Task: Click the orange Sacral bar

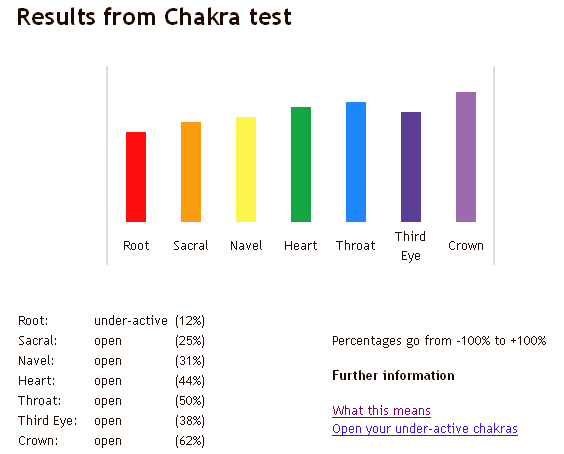Action: (x=191, y=172)
